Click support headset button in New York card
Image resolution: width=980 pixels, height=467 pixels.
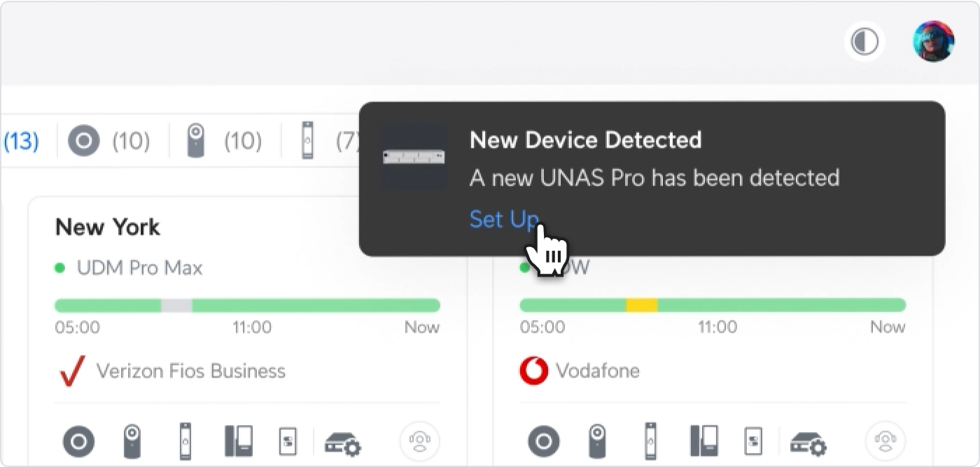(x=420, y=442)
